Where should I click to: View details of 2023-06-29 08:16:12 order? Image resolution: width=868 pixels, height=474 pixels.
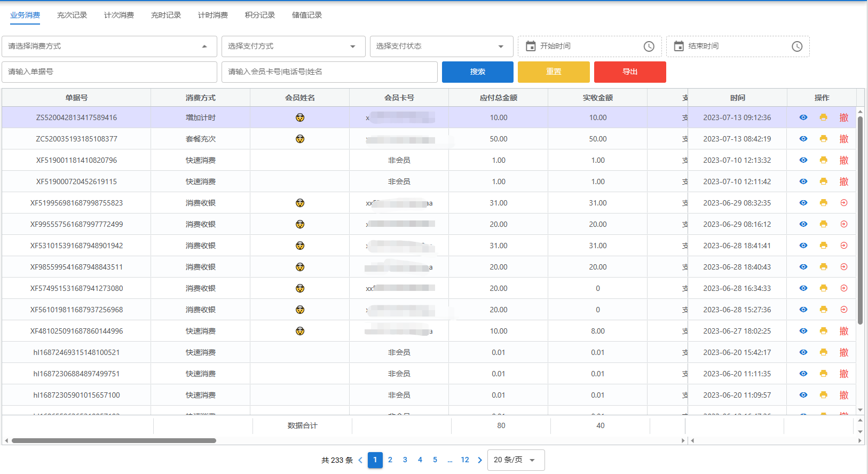[803, 224]
